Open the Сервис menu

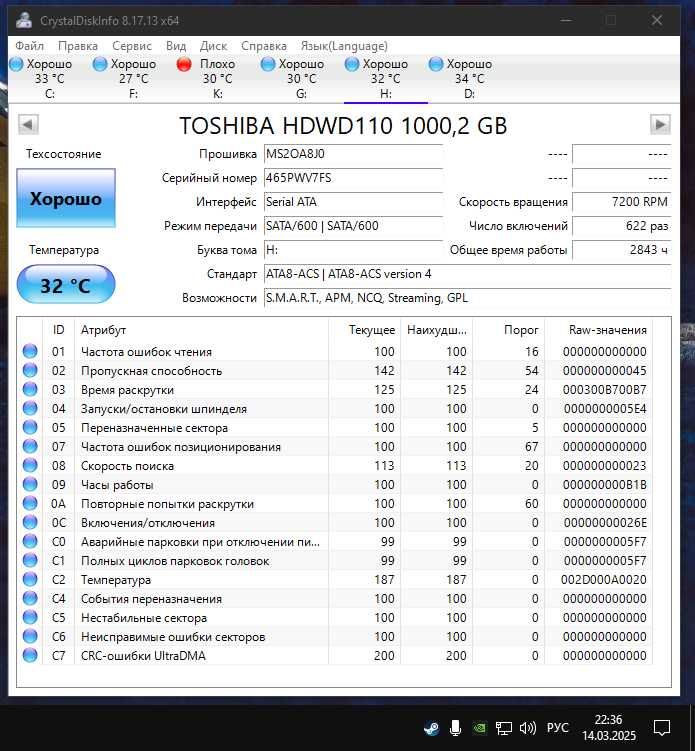(x=132, y=46)
